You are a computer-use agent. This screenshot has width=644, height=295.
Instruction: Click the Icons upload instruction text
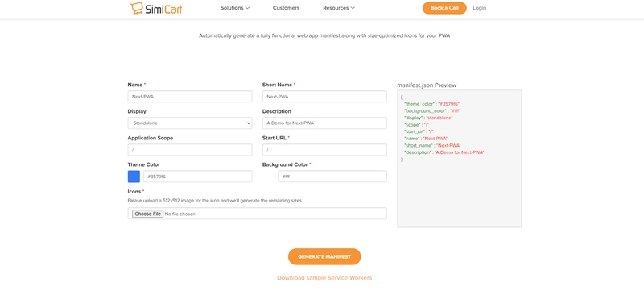pos(215,201)
